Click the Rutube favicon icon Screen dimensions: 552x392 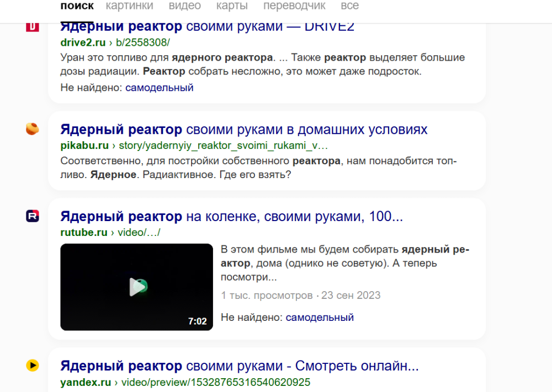[33, 216]
